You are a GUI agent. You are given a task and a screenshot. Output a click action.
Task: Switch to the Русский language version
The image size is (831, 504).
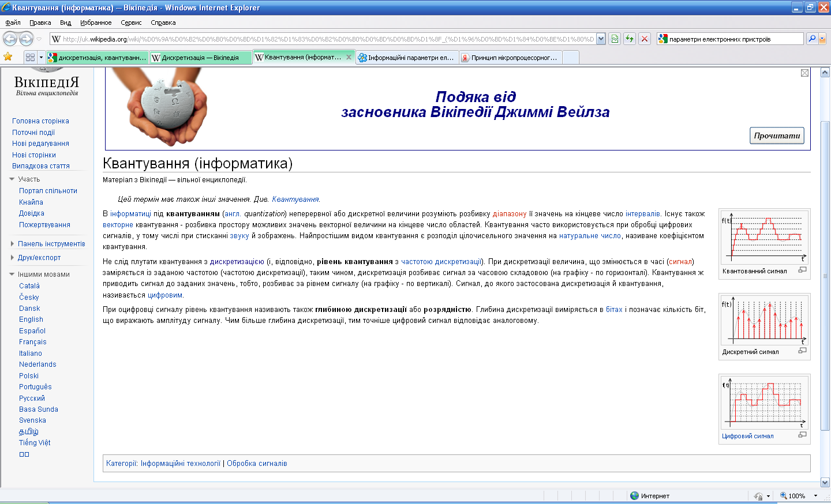pyautogui.click(x=32, y=398)
